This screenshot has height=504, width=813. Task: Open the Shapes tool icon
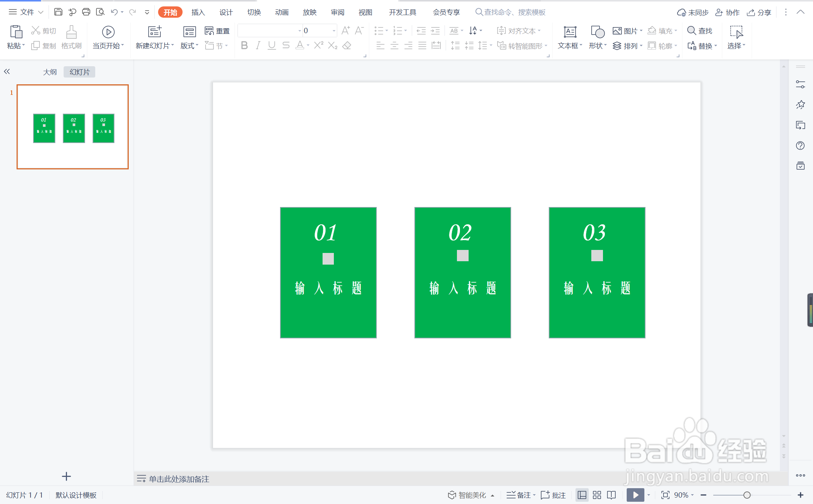click(x=597, y=32)
